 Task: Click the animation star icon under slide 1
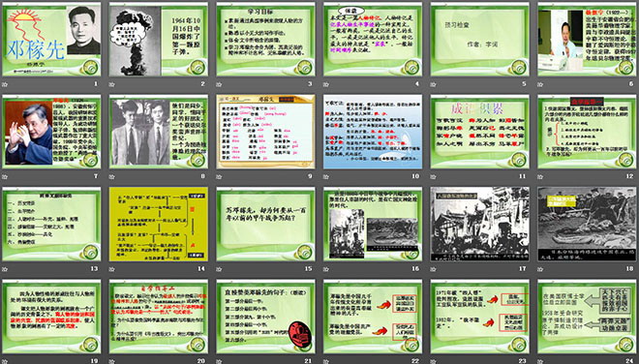(x=5, y=84)
